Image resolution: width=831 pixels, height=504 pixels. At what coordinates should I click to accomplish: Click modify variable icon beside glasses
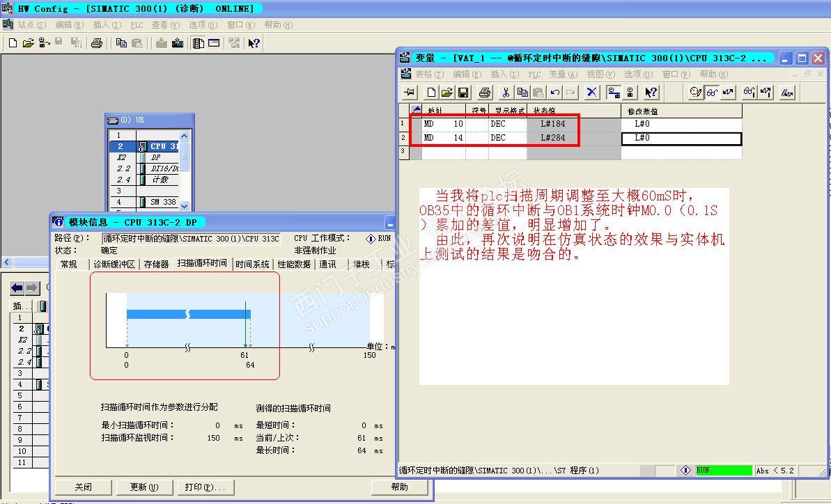728,93
